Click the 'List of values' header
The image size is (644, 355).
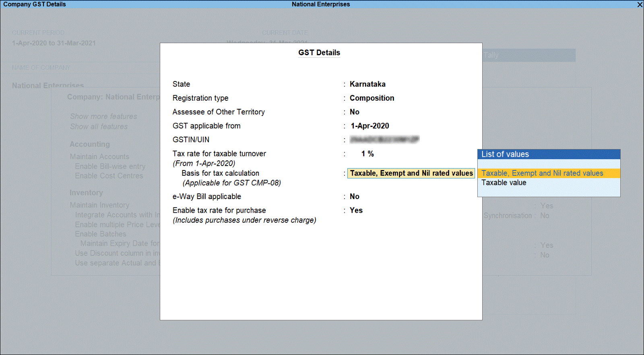tap(548, 154)
